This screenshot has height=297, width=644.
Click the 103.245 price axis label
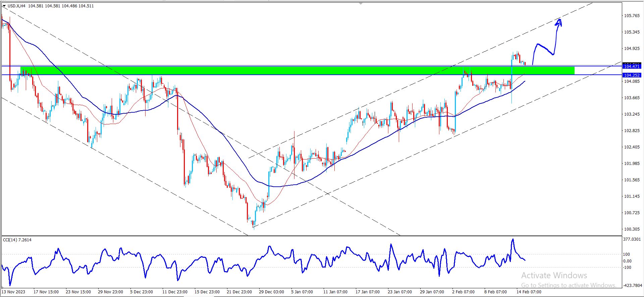[x=632, y=114]
